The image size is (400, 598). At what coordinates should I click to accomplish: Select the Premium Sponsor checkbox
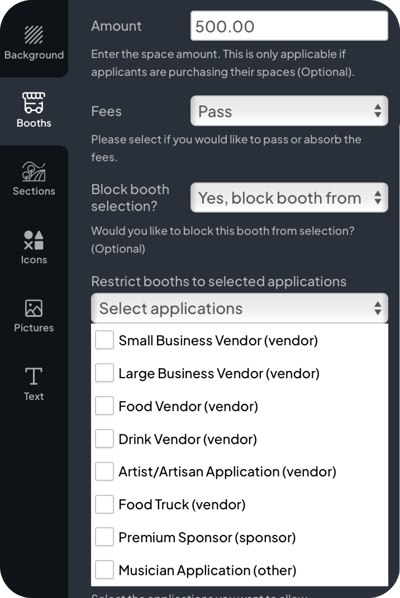(104, 537)
